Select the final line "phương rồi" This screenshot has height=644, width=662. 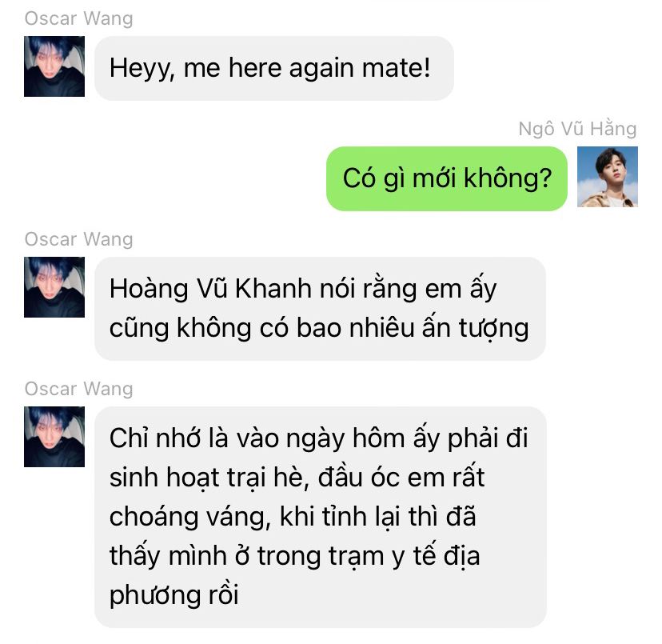click(174, 595)
